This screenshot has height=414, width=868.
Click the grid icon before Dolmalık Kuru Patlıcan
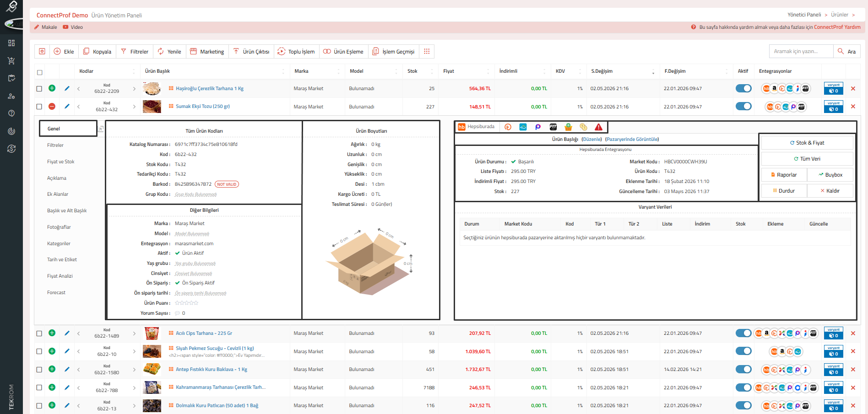[x=171, y=405]
